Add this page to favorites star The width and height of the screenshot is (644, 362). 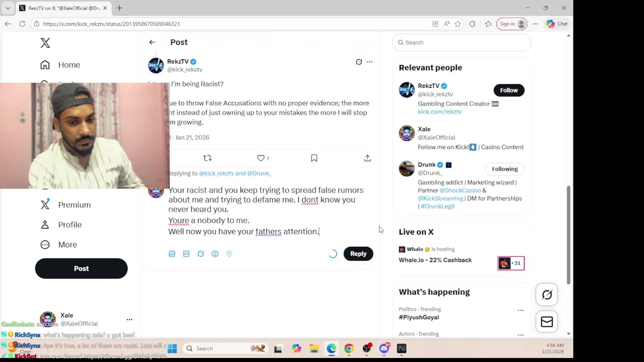pos(458,24)
